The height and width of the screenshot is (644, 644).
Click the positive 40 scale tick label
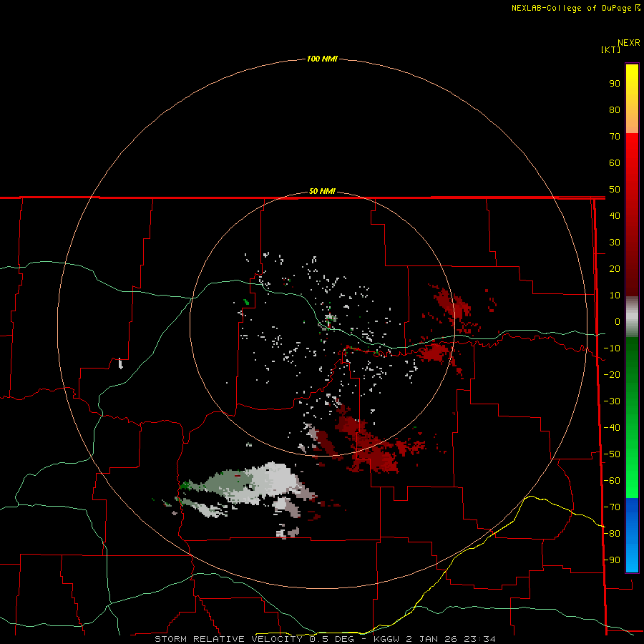(x=615, y=215)
